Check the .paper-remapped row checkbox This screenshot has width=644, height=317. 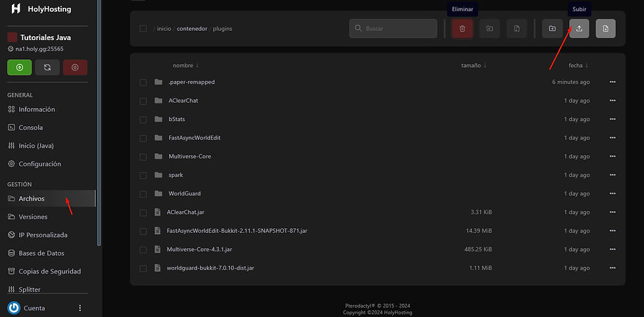[x=143, y=82]
